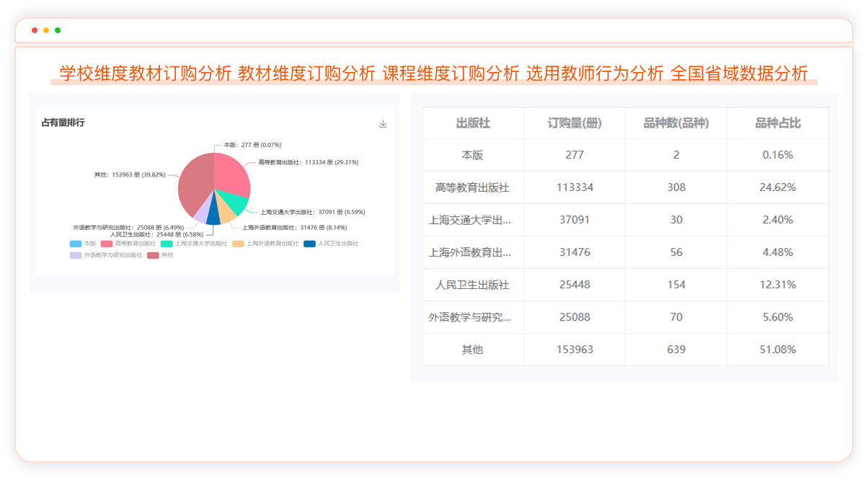Screen dimensions: 868x480
Task: Click percentage 24.62% cell
Action: pos(778,187)
